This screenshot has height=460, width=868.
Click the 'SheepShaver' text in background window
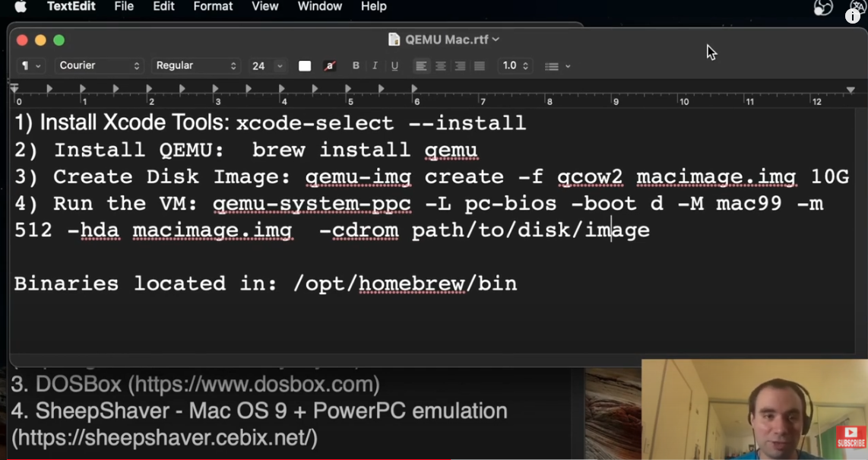(103, 411)
